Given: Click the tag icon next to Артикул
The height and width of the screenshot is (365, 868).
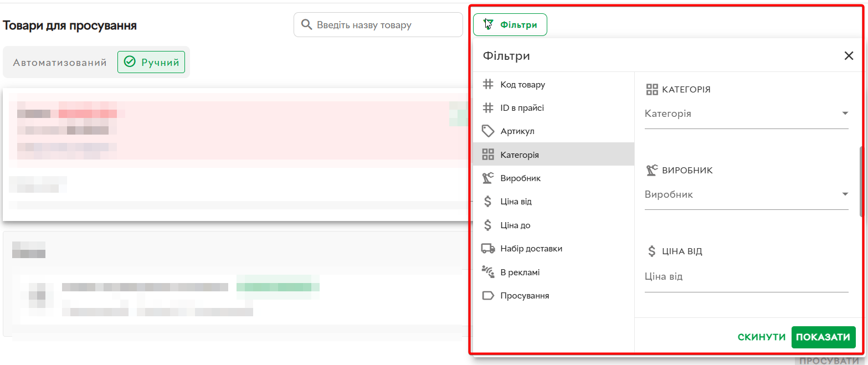Looking at the screenshot, I should (487, 131).
